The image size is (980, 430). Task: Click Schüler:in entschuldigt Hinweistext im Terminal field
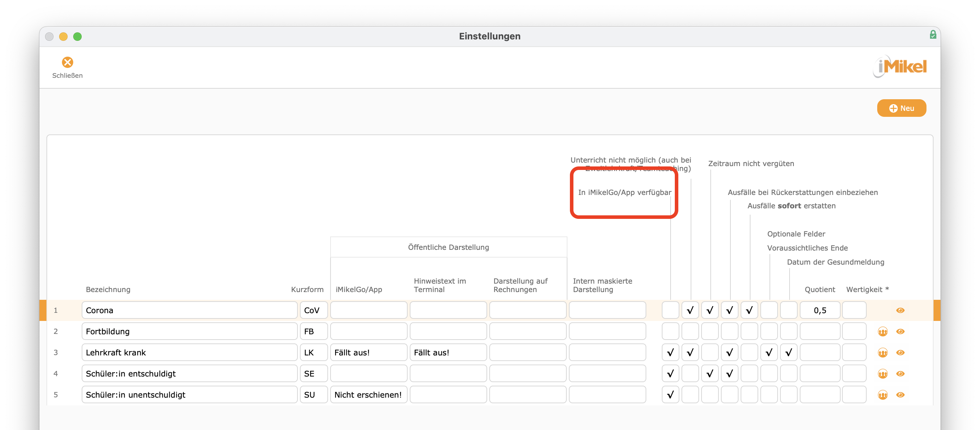(x=448, y=374)
